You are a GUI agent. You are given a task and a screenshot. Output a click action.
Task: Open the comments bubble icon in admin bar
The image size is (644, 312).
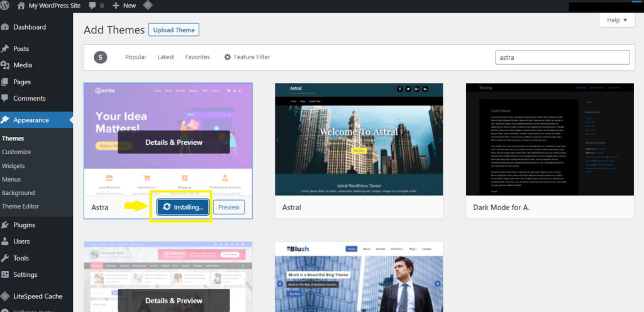click(92, 6)
